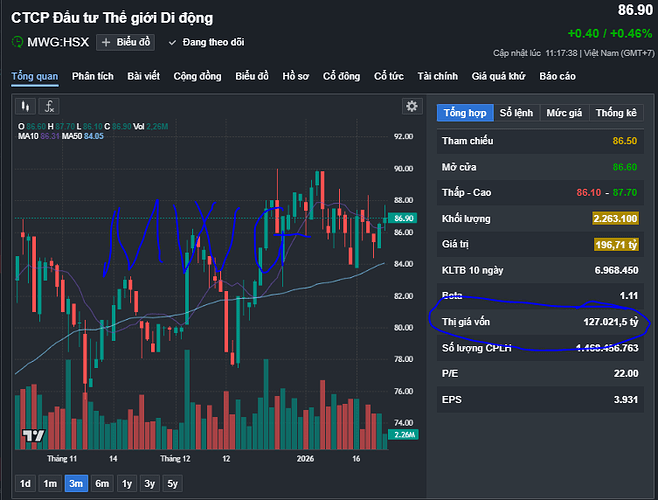Select the 5y time range
Image resolution: width=658 pixels, height=500 pixels.
click(x=174, y=483)
